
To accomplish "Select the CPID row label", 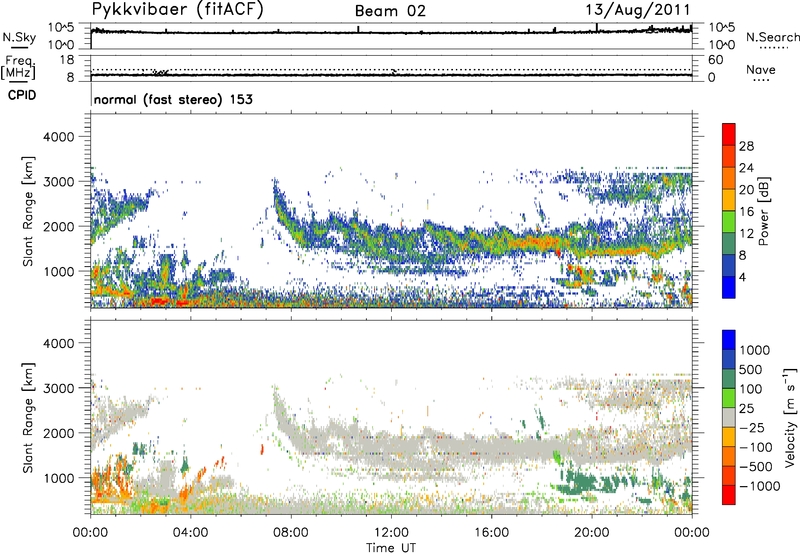I will click(x=22, y=95).
